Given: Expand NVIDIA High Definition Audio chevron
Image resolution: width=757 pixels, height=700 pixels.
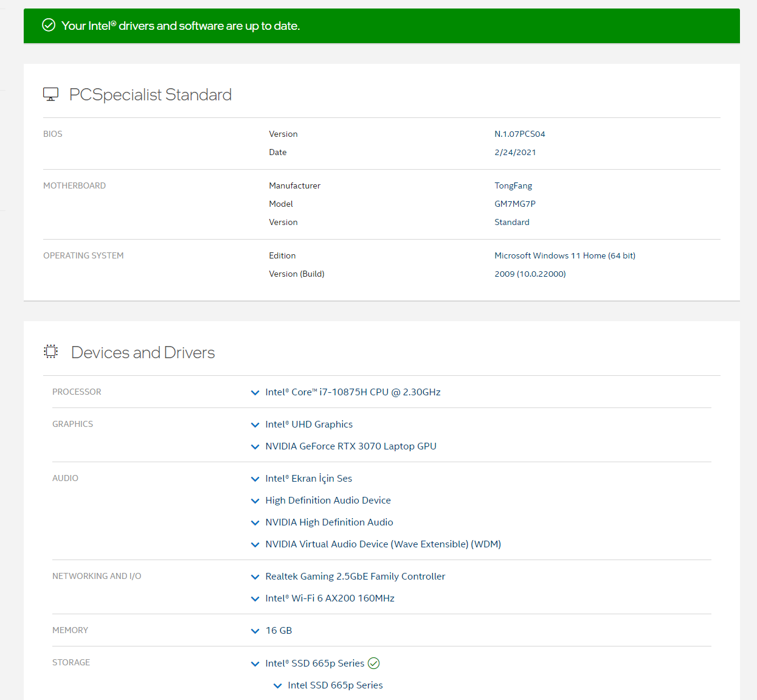Looking at the screenshot, I should pos(255,523).
